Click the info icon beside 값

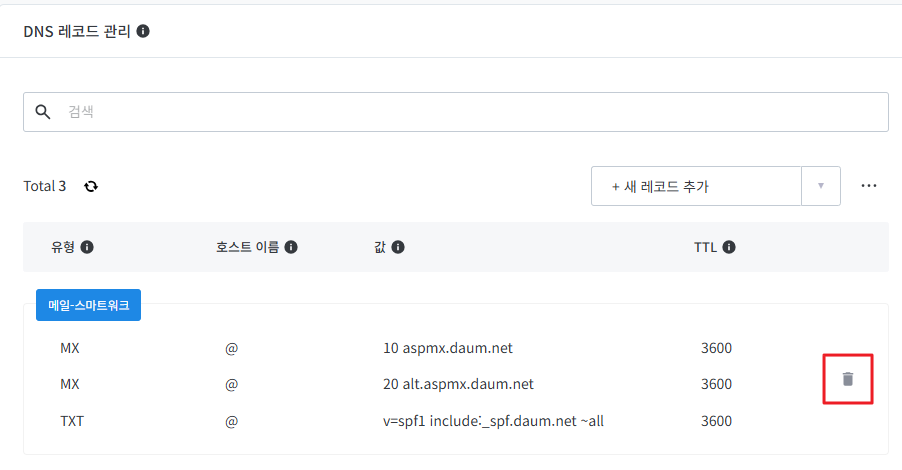coord(398,247)
